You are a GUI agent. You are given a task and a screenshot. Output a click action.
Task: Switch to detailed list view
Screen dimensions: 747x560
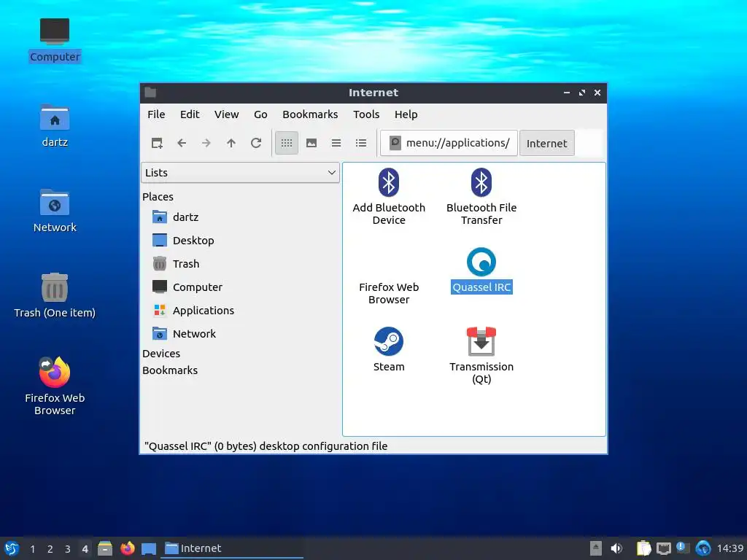(x=361, y=143)
